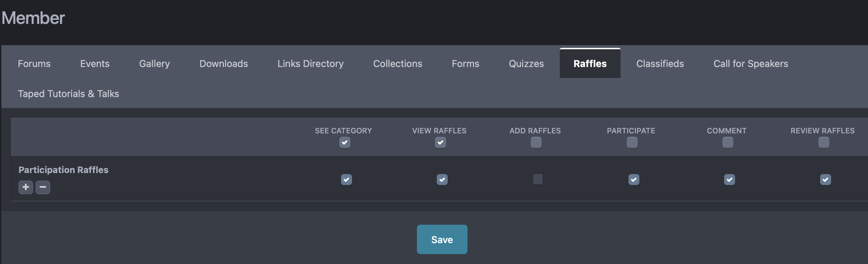Image resolution: width=868 pixels, height=264 pixels.
Task: Uncheck the See Category header checkbox
Action: coord(344,142)
